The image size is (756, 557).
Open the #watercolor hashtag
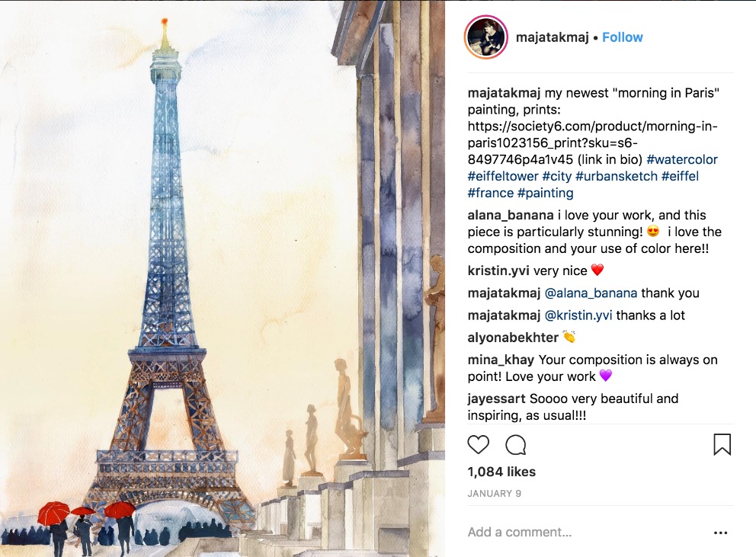click(x=682, y=159)
